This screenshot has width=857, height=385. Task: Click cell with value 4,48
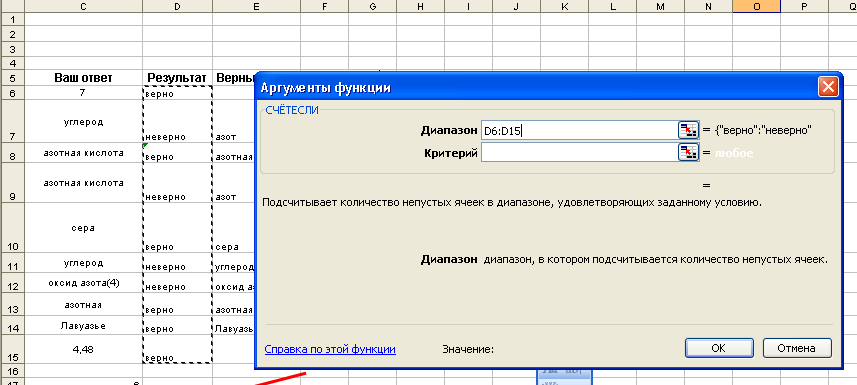click(83, 349)
